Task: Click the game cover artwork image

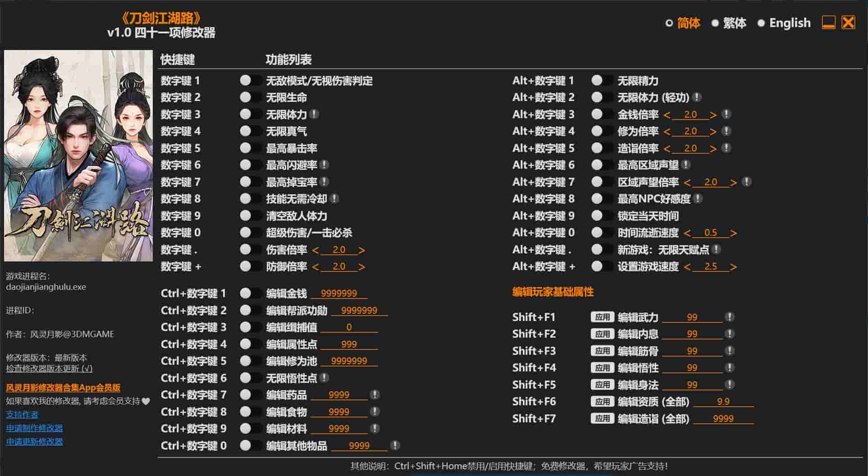Action: [x=78, y=156]
